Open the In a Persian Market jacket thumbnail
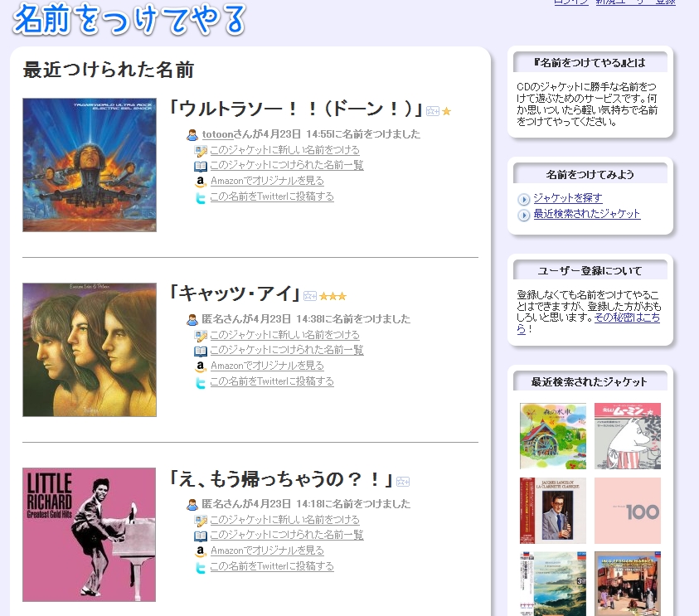 [x=628, y=584]
